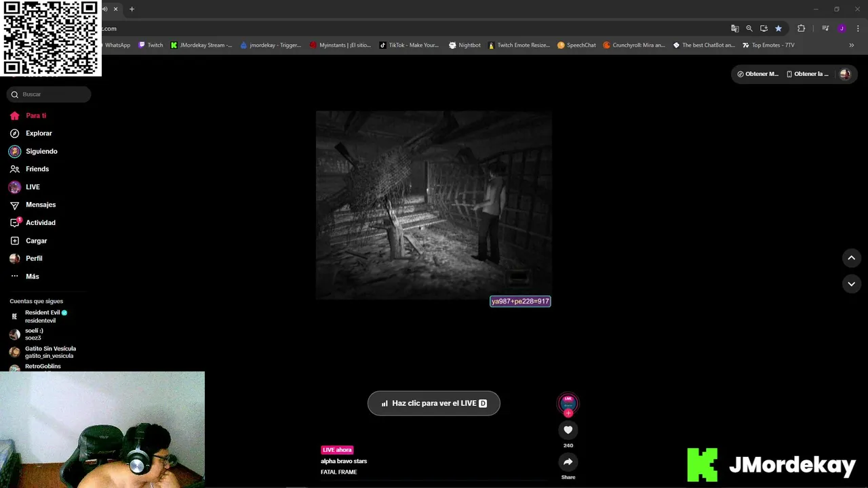The height and width of the screenshot is (488, 868).
Task: Click the Obtener M... coins button
Action: click(758, 74)
